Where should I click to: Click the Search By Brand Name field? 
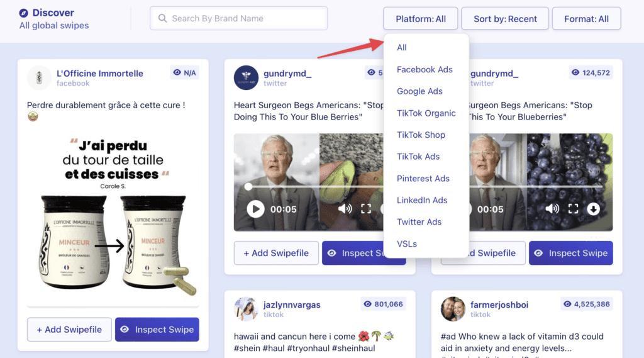tap(238, 18)
